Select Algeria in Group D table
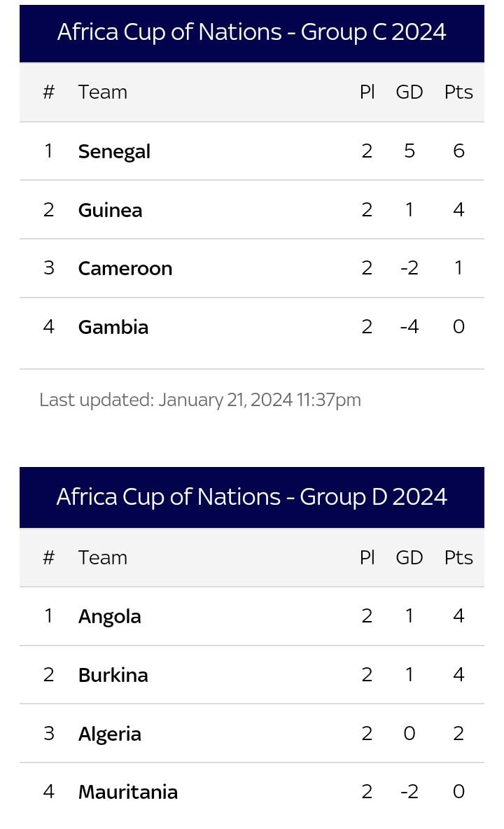 (x=109, y=734)
